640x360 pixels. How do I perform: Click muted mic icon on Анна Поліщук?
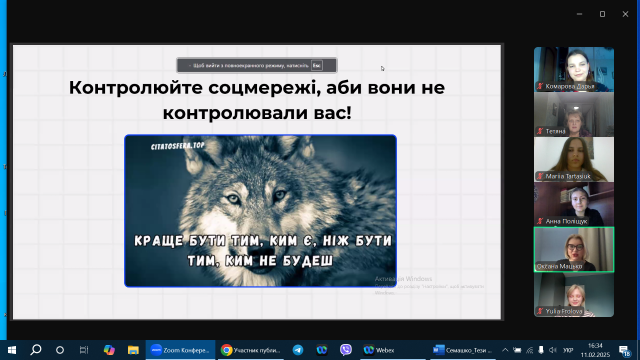(540, 221)
